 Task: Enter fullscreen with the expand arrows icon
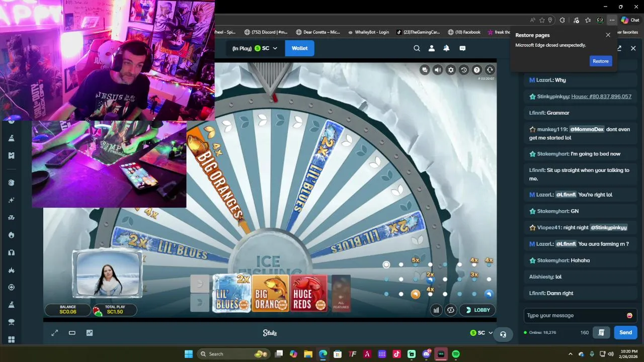pos(55,333)
